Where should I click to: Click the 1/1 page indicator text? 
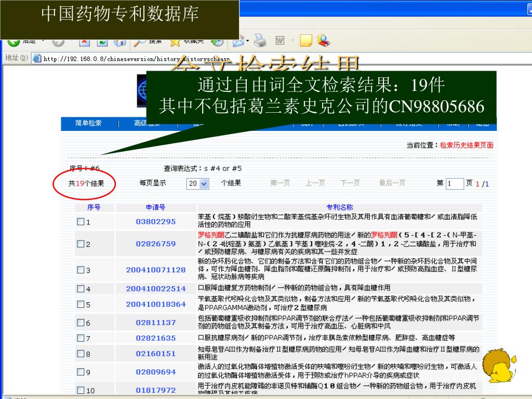click(482, 184)
